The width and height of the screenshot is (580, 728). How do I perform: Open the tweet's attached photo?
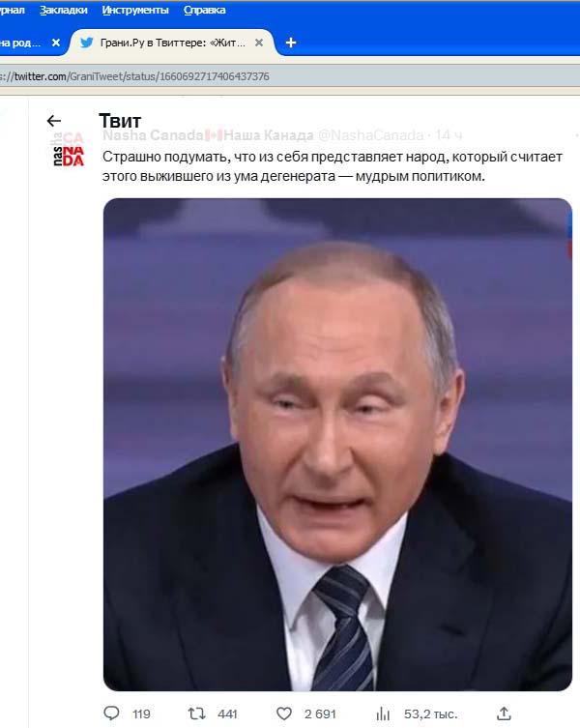(x=337, y=445)
